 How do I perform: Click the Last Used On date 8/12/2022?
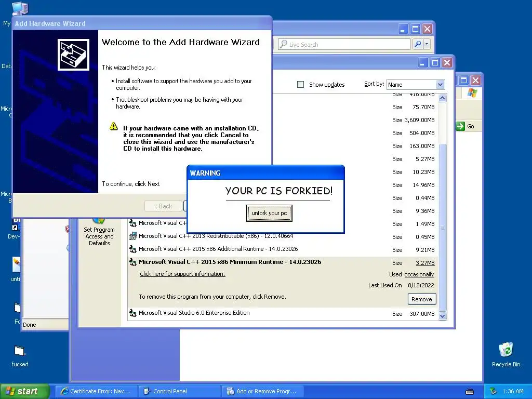(421, 285)
